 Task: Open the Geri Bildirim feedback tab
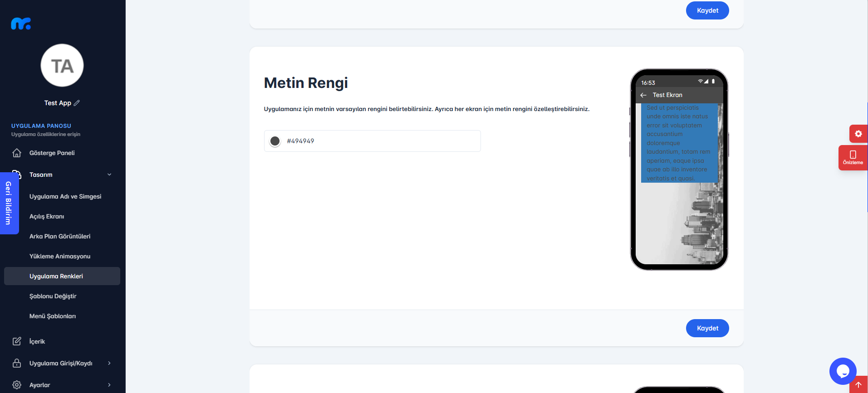[9, 203]
